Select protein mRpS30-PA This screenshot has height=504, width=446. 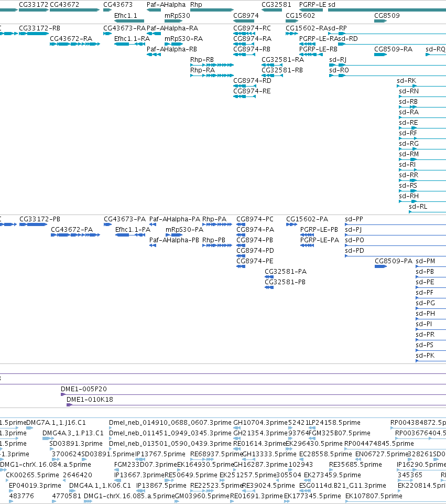tap(184, 230)
